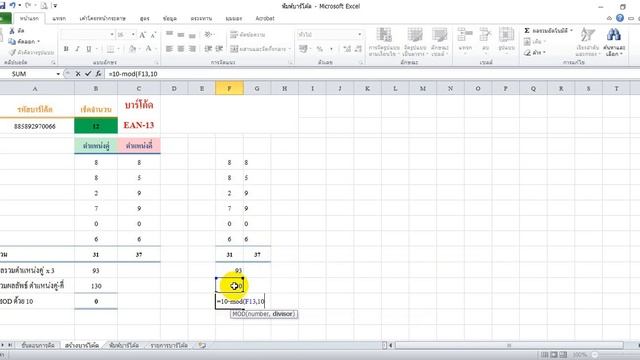Open the ข้อมูล (Data) ribbon tab

(170, 18)
